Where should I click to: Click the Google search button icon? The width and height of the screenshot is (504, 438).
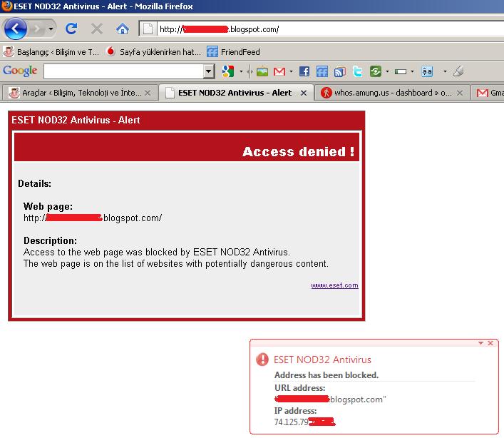228,71
